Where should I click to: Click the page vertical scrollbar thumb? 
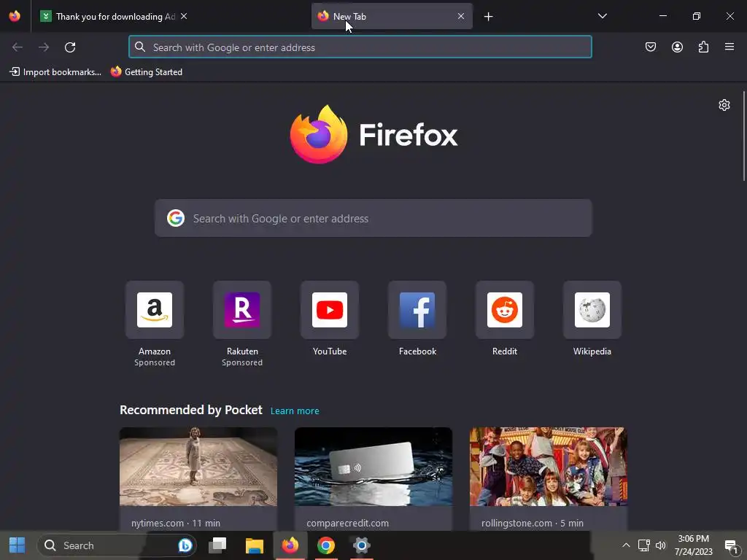coord(743,136)
